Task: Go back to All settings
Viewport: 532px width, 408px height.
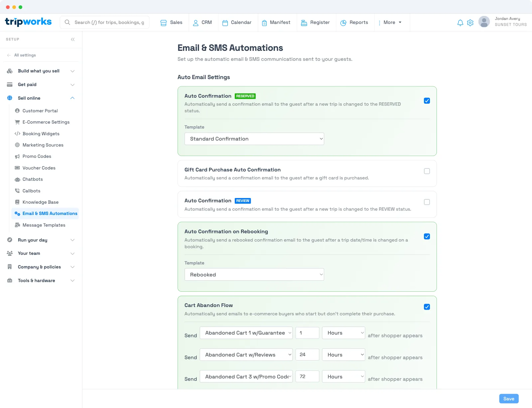Action: (21, 55)
